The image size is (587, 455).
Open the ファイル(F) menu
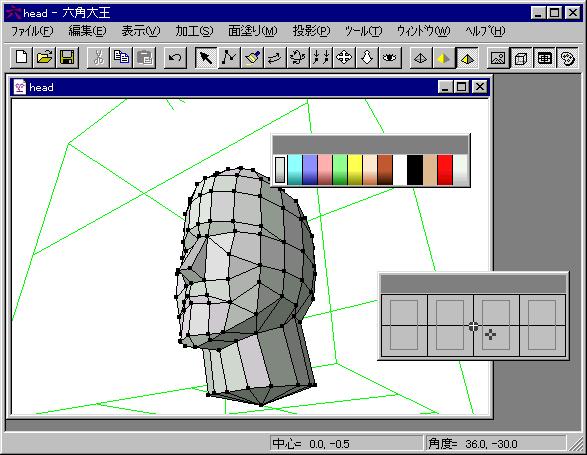(x=32, y=31)
